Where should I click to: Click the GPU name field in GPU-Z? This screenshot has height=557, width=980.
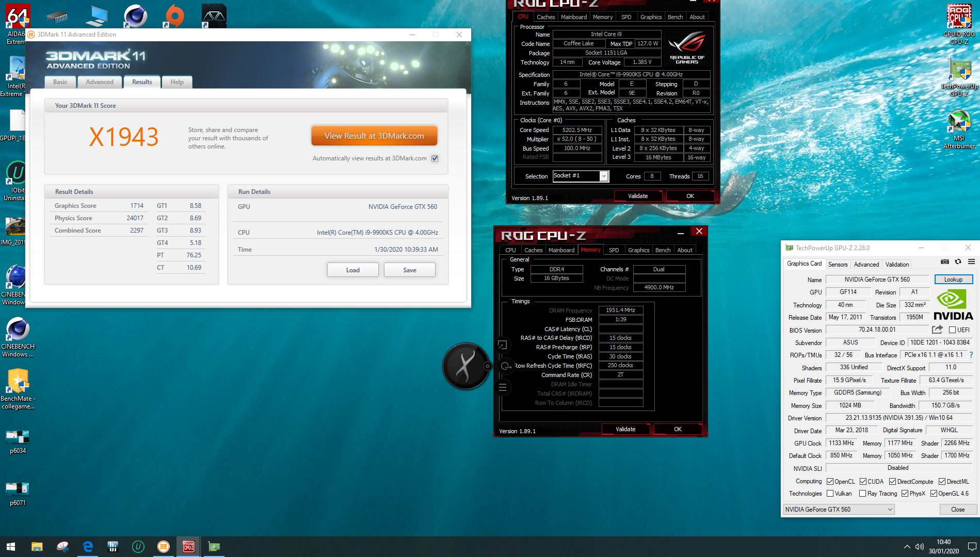[877, 280]
